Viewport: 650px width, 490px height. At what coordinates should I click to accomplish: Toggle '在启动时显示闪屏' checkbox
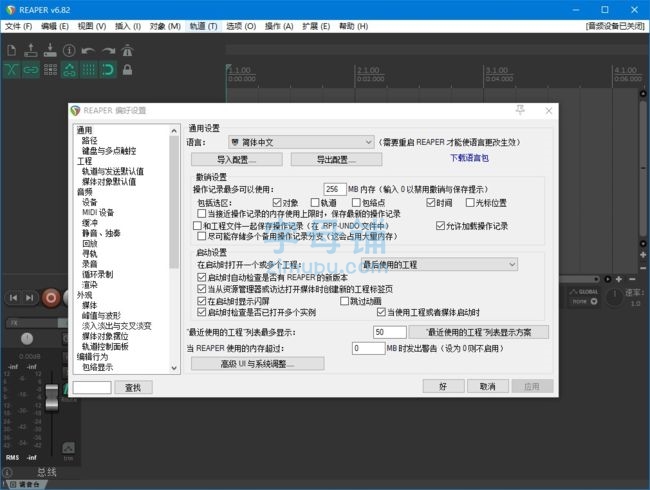201,301
